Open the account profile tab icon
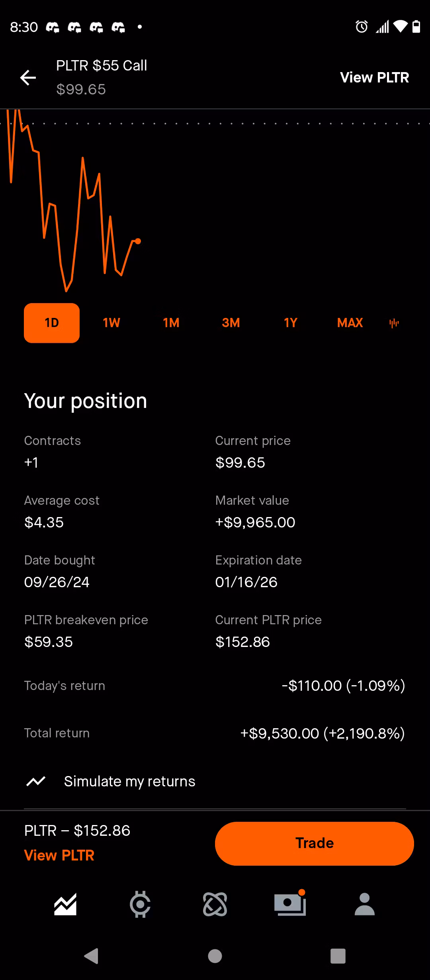430x980 pixels. pyautogui.click(x=365, y=904)
